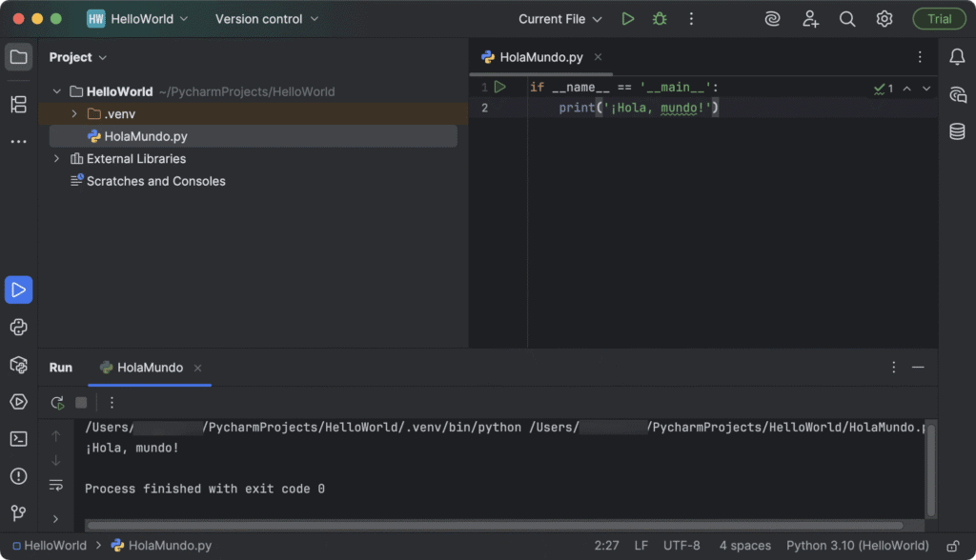This screenshot has width=976, height=560.
Task: Open the Code With Me invite menu
Action: [810, 18]
